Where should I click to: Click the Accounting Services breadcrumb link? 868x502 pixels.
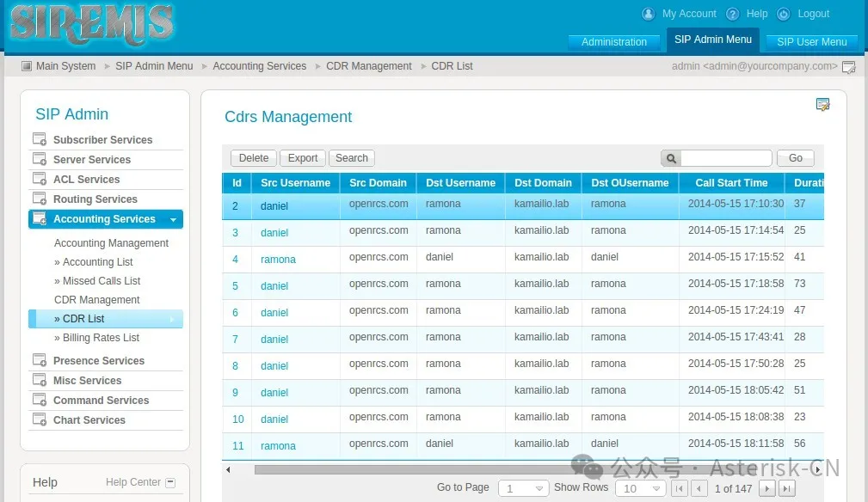point(260,66)
